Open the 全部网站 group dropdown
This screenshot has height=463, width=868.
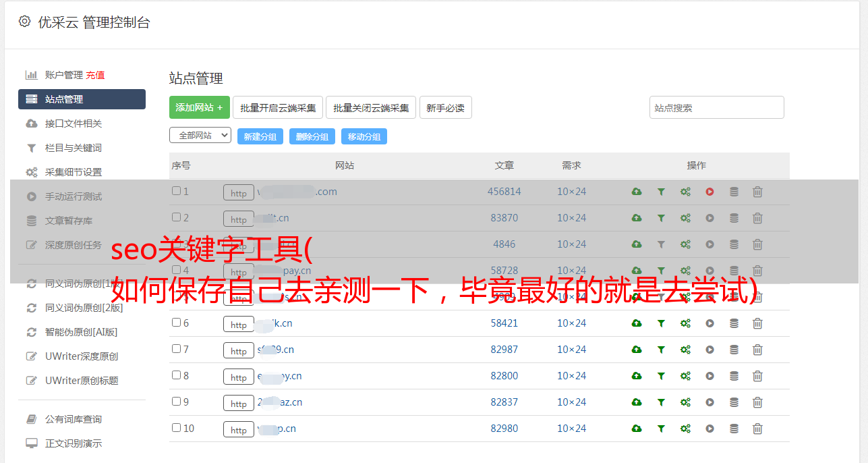pos(200,136)
